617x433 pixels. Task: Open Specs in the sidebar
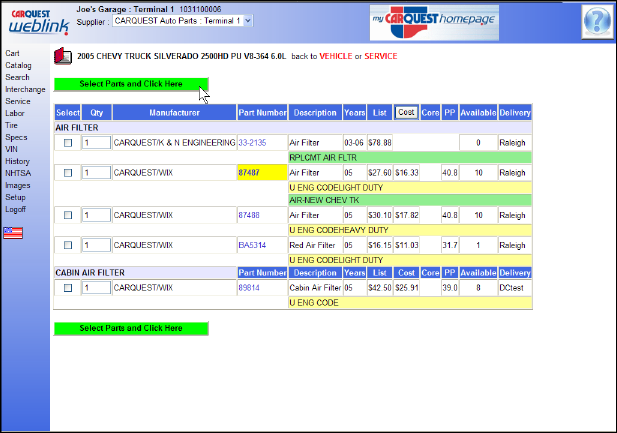tap(16, 137)
